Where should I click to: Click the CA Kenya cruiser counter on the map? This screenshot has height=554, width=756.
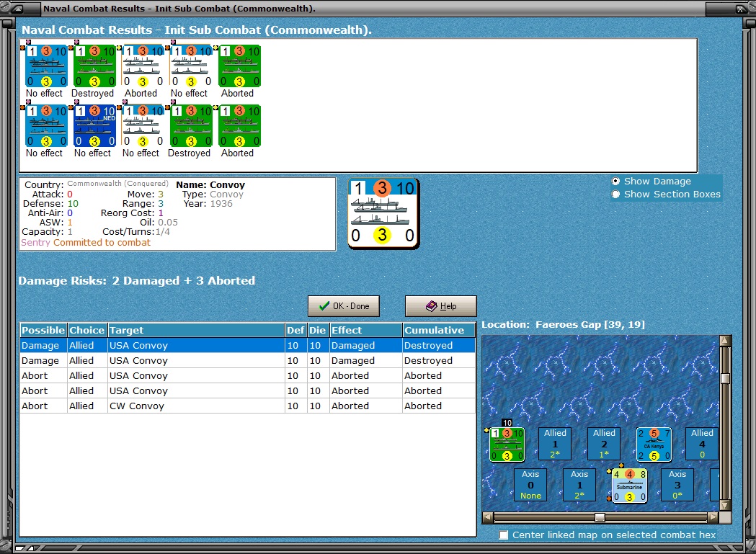pyautogui.click(x=654, y=444)
